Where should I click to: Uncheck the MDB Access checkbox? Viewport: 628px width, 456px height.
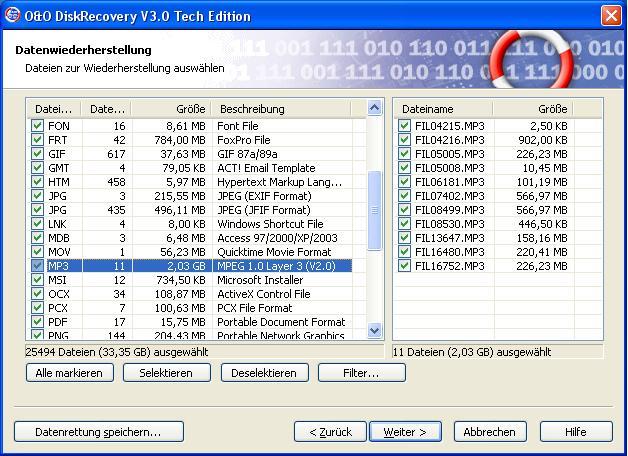point(37,238)
